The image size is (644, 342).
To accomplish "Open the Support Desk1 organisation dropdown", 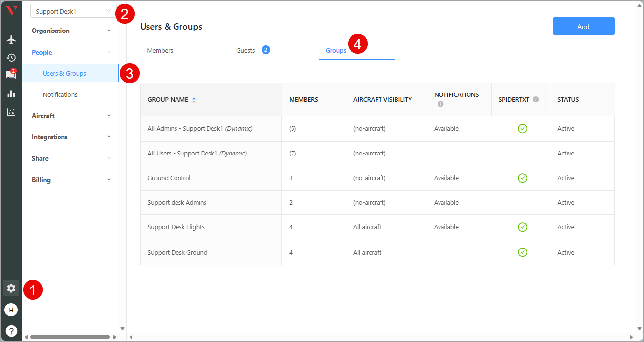I will 73,11.
